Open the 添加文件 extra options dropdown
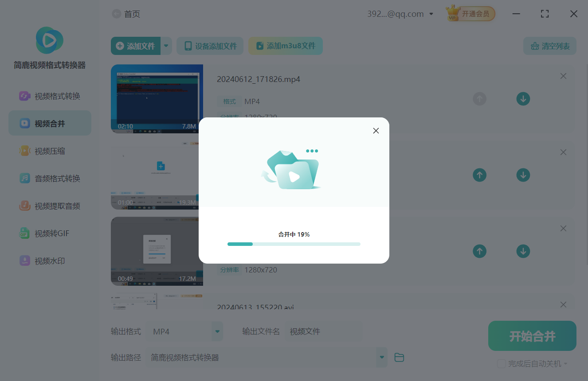This screenshot has height=381, width=588. coord(166,46)
